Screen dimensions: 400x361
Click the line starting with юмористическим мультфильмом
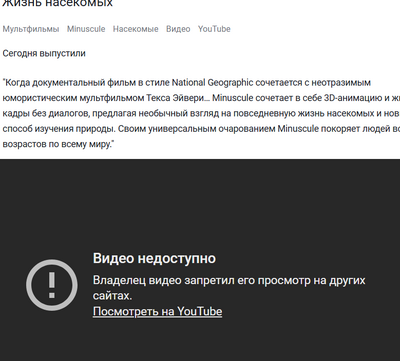pyautogui.click(x=201, y=98)
